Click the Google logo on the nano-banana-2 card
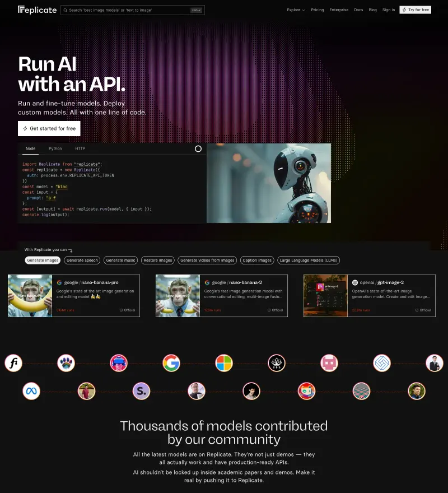This screenshot has width=448, height=493. click(x=207, y=282)
